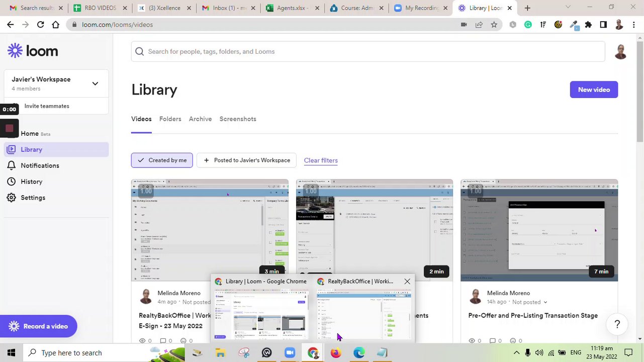The height and width of the screenshot is (362, 644).
Task: Close the RealtyBackOffice taskbar preview
Action: click(x=407, y=282)
